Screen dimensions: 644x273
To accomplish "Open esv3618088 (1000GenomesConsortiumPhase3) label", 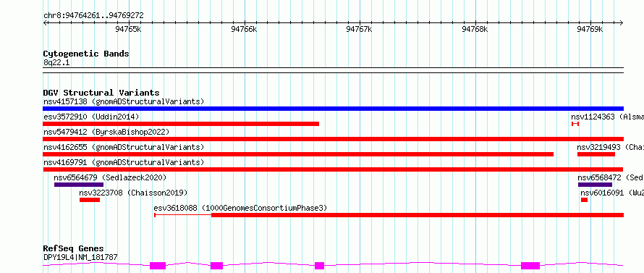I will (x=241, y=208).
